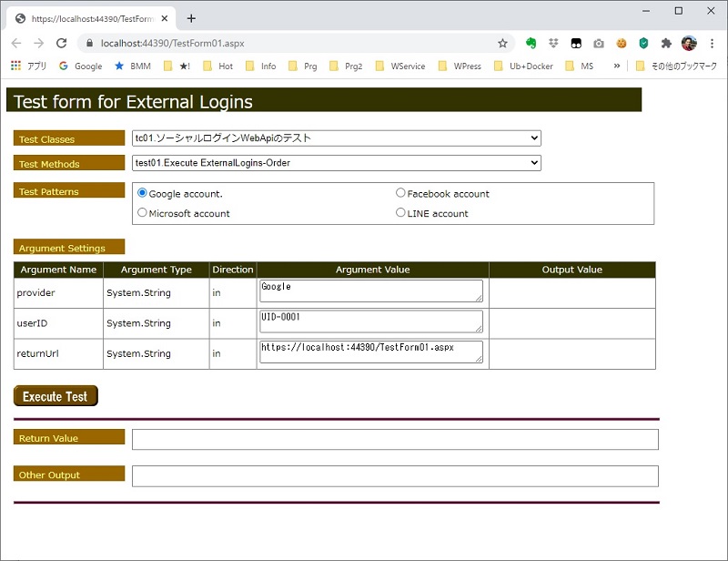728x561 pixels.
Task: Click the browser forward arrow
Action: point(39,43)
